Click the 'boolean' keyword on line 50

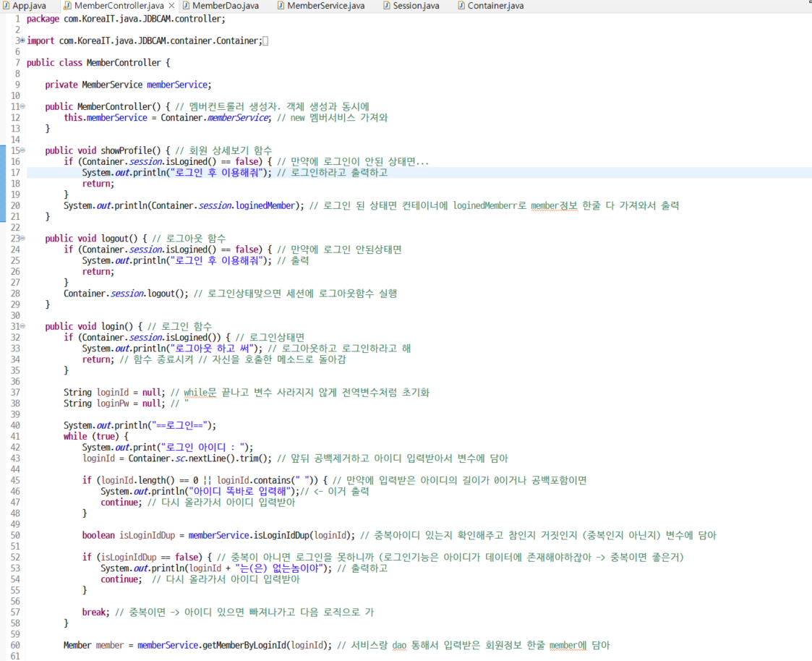(x=98, y=536)
